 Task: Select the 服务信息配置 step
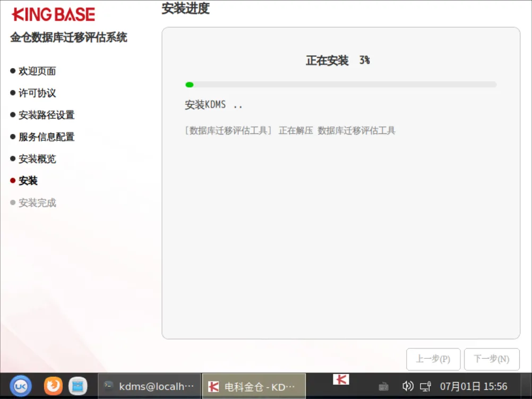pyautogui.click(x=47, y=137)
